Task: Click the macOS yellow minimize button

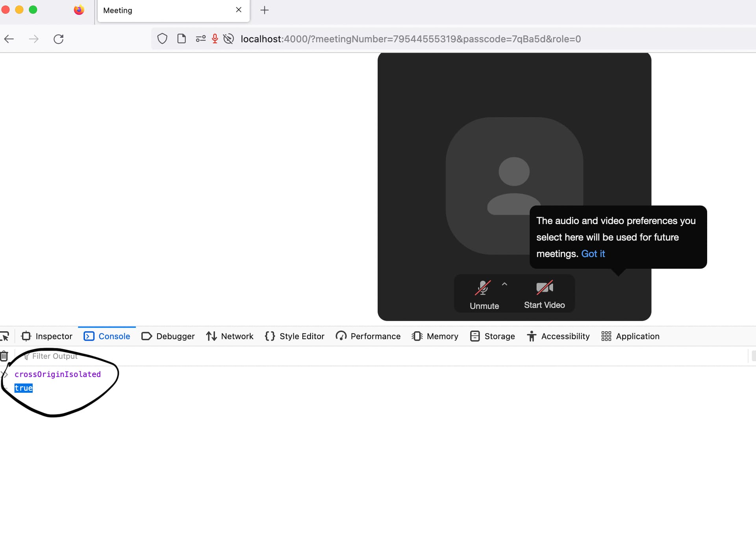Action: point(19,10)
